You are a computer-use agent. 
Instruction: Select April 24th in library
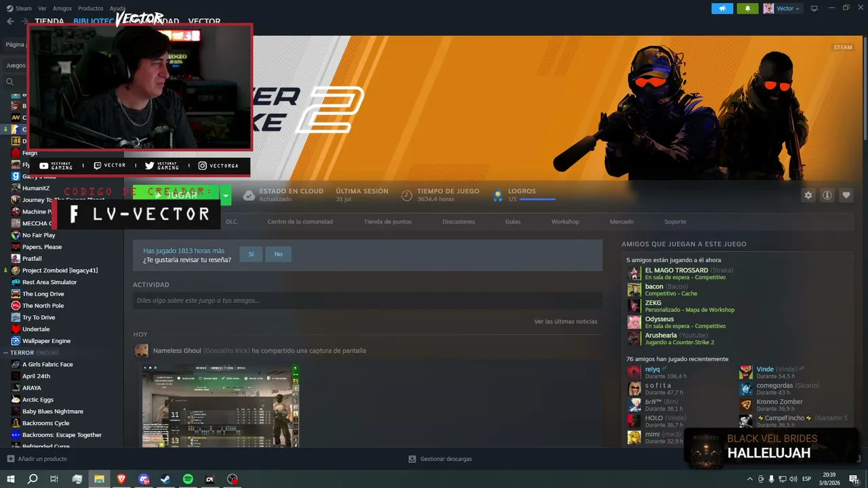(x=36, y=376)
